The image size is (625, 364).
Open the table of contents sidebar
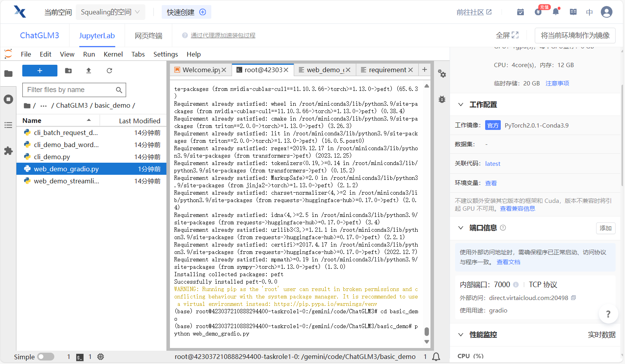click(x=8, y=125)
